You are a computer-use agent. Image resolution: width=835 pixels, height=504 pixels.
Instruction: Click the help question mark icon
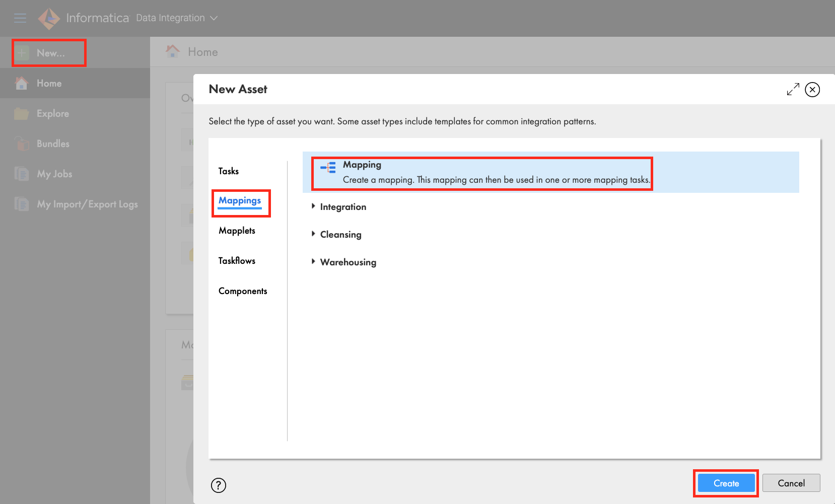218,485
